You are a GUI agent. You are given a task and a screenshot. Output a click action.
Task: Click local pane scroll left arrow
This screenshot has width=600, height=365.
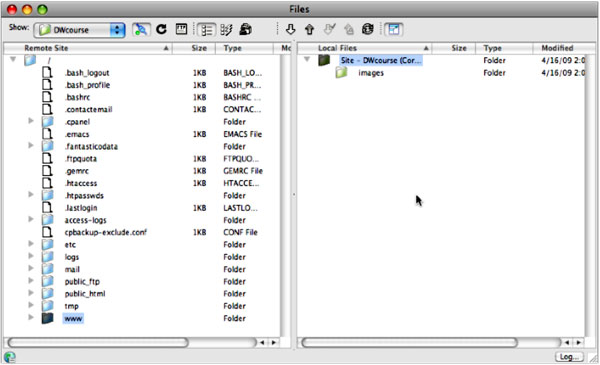pos(567,342)
